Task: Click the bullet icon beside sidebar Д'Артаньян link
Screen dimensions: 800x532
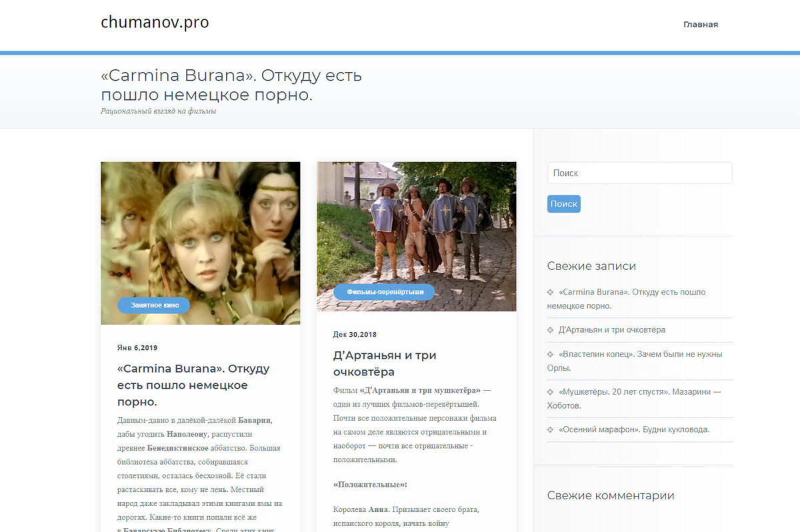Action: [551, 330]
